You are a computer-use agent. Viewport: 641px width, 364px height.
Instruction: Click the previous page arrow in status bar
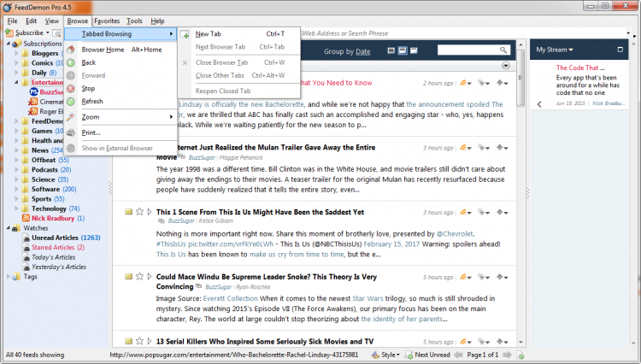tap(458, 355)
